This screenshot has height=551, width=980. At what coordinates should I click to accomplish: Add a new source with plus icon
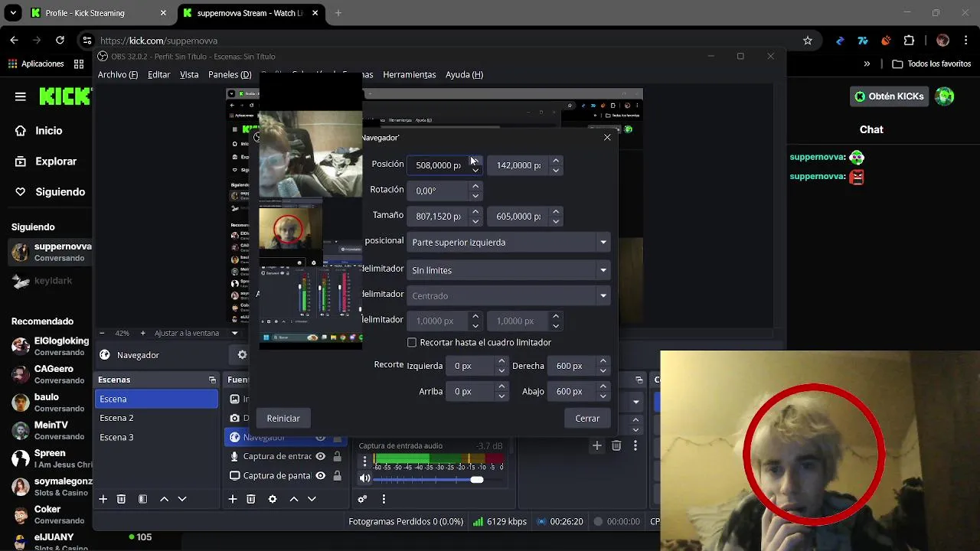click(232, 499)
